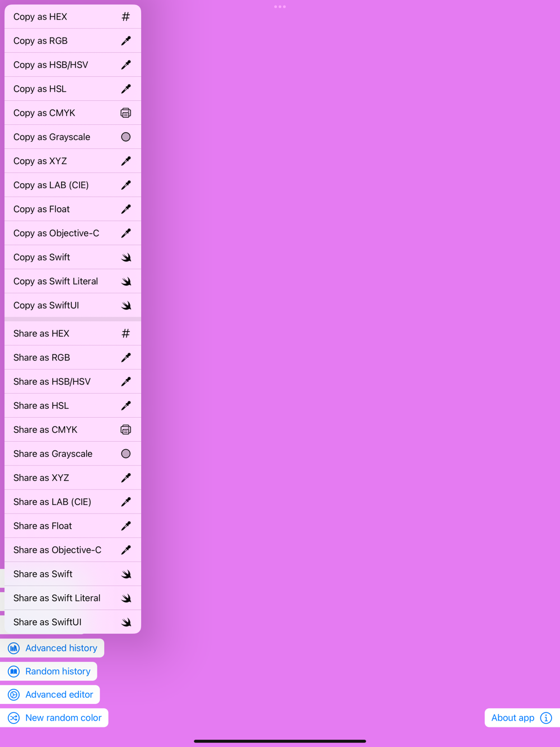This screenshot has height=747, width=560.
Task: Select Copy as XYZ entry
Action: 73,161
